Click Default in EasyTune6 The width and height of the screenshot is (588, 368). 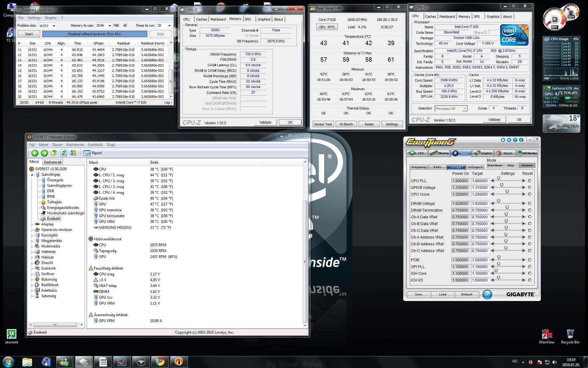[467, 294]
